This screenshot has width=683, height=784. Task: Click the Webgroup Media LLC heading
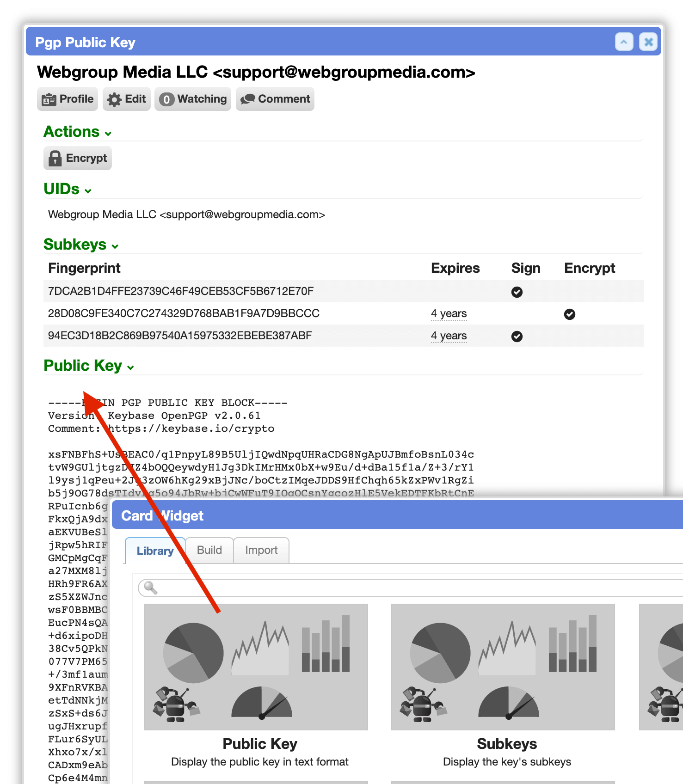(x=256, y=72)
